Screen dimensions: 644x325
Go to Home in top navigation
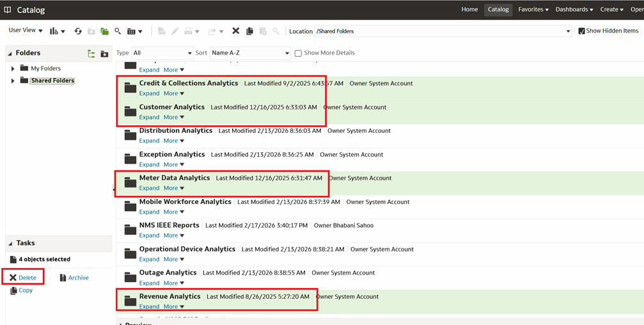pos(469,10)
